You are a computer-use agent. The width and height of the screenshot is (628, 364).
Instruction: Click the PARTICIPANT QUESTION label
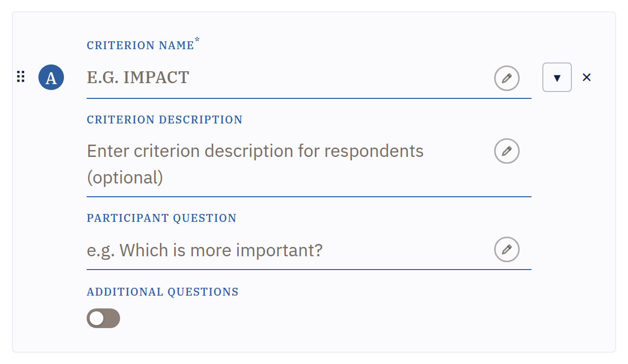161,218
